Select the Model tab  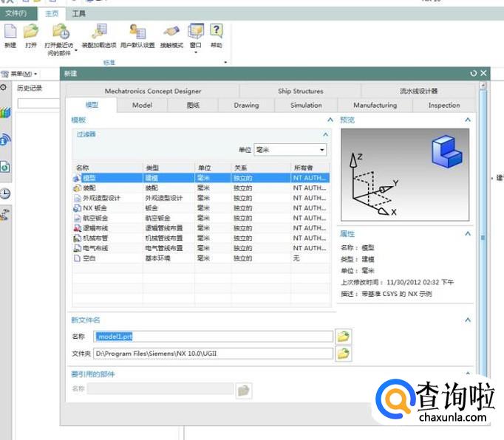142,105
